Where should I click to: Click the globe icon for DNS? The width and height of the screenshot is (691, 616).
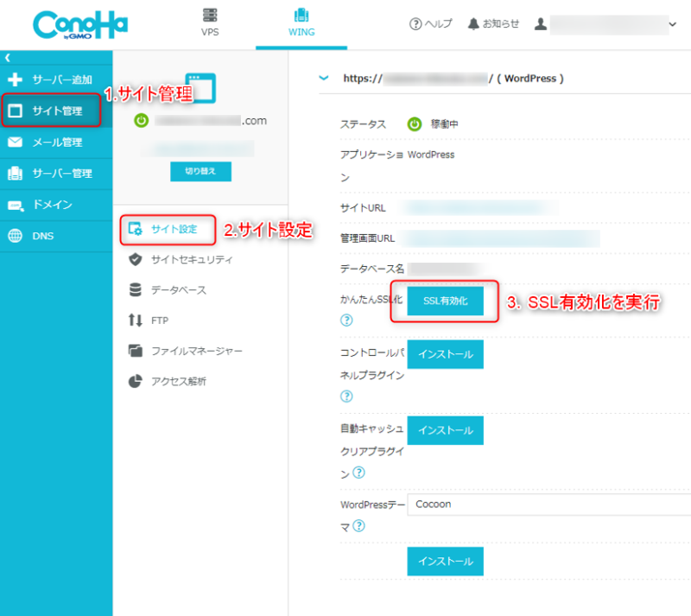[15, 236]
